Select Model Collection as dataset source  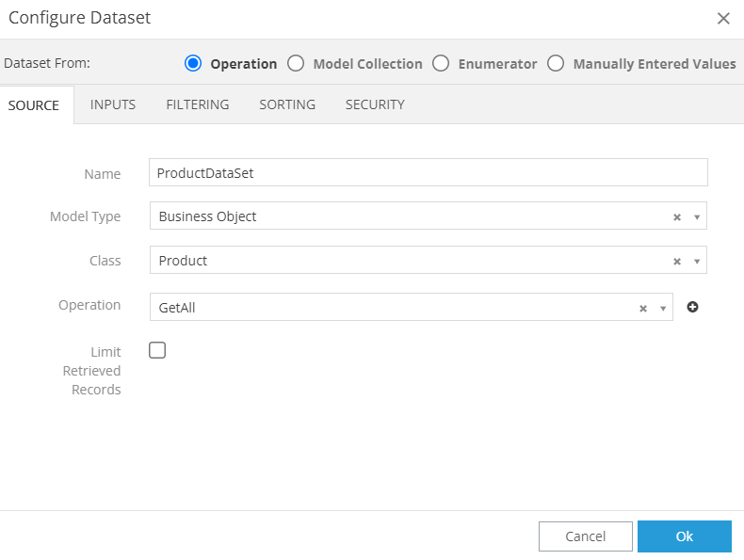[x=296, y=64]
